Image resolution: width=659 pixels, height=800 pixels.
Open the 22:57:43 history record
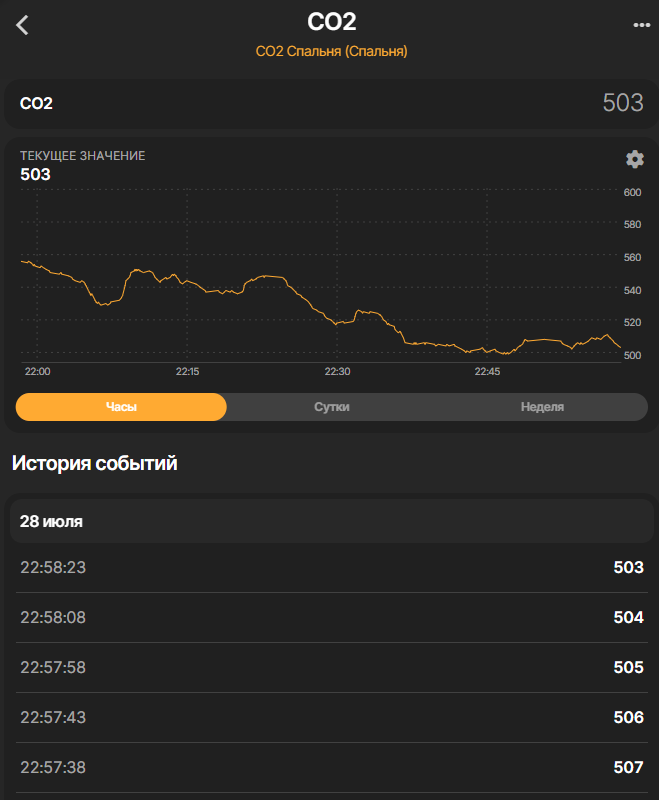[329, 718]
